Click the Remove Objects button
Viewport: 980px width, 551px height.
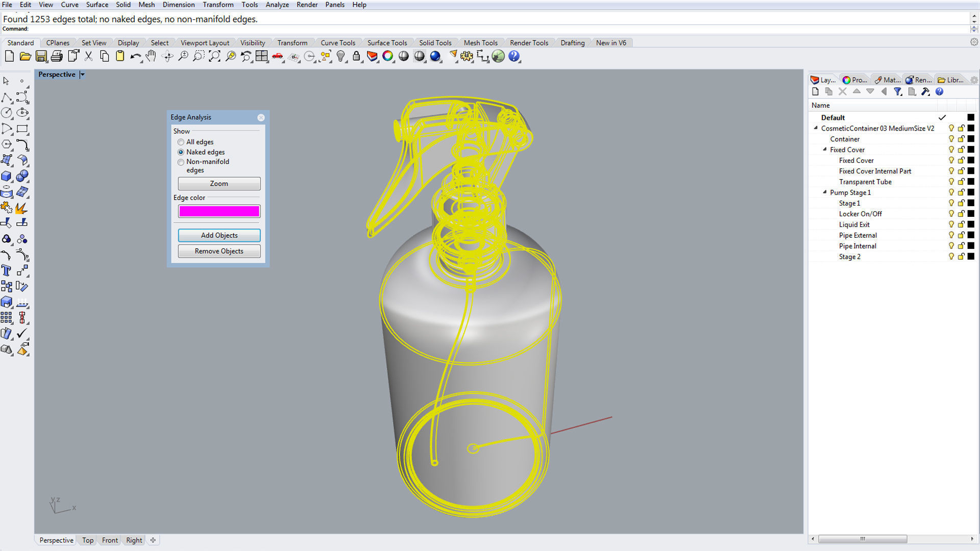tap(219, 251)
